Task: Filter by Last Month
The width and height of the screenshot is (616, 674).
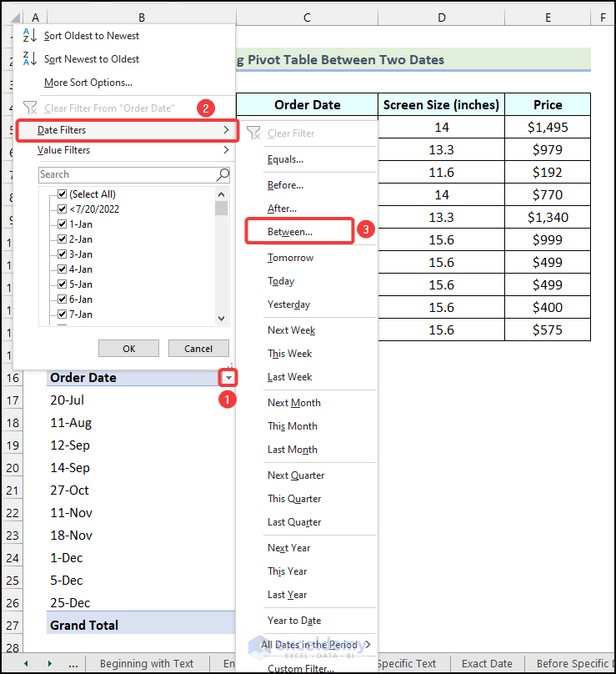Action: pos(292,450)
